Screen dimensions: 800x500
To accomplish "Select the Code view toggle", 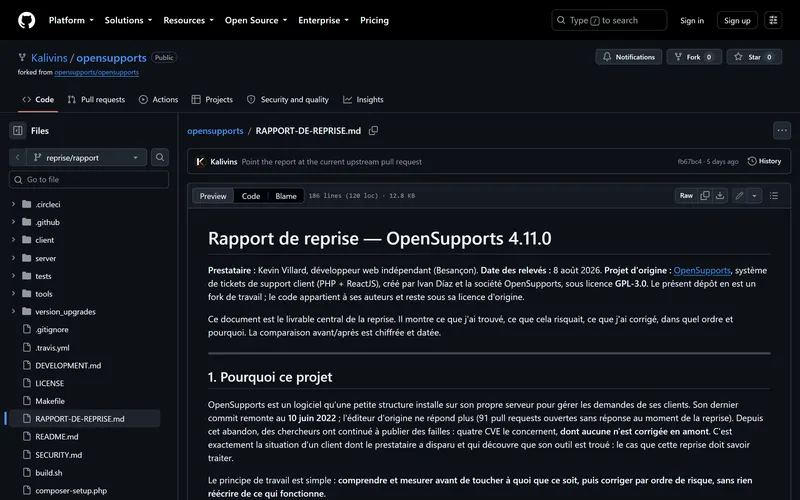I will (251, 196).
